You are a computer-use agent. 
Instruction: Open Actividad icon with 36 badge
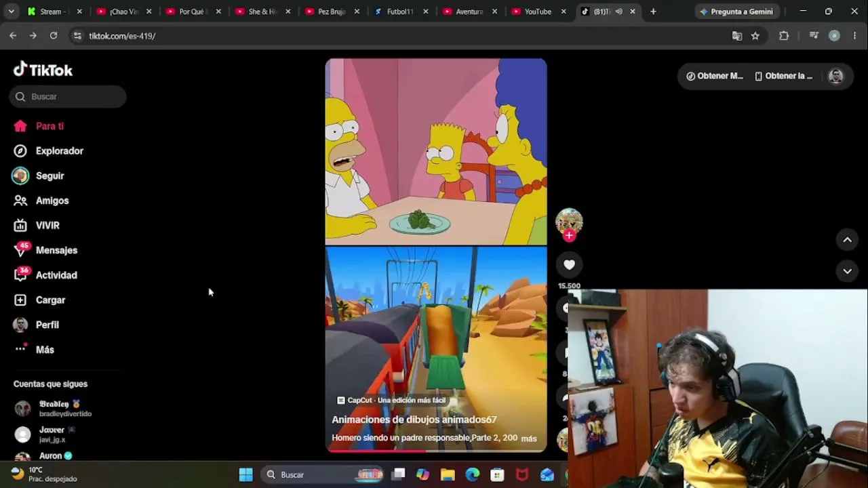(x=20, y=275)
